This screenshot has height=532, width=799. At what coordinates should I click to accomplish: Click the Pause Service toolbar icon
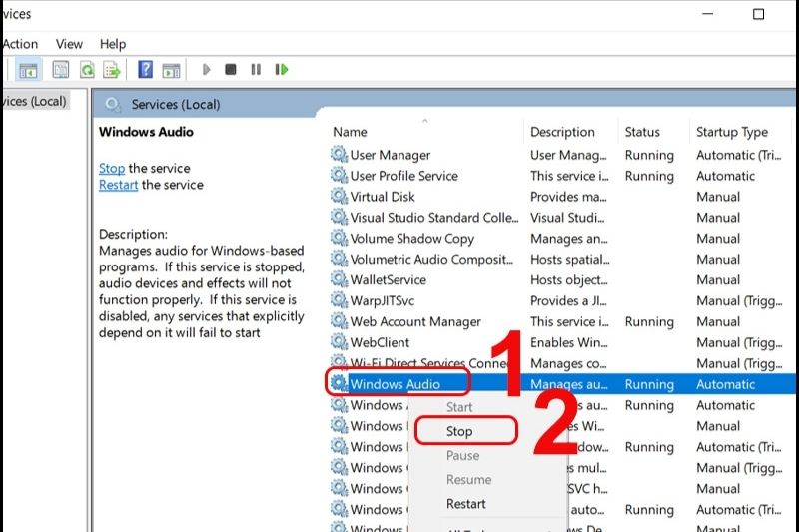coord(256,69)
